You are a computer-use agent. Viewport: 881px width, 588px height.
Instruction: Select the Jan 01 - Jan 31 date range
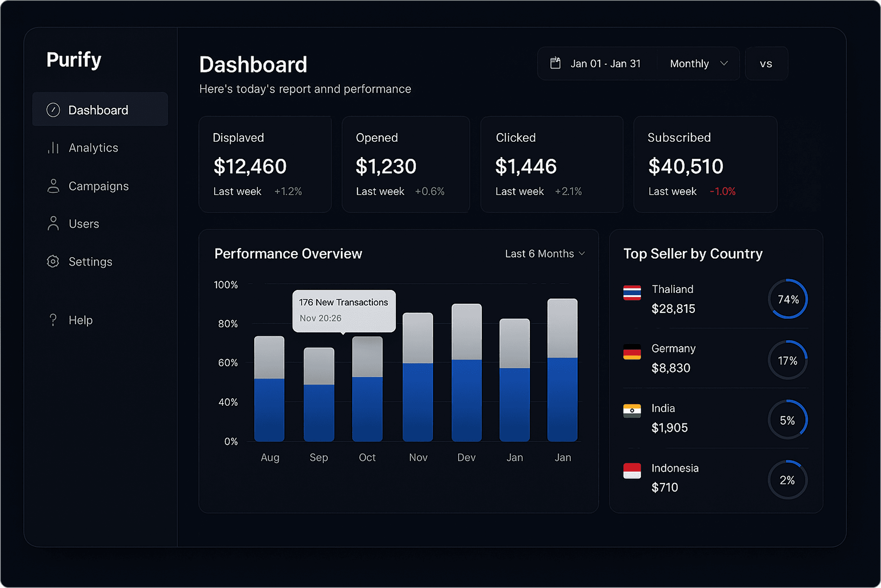tap(605, 63)
